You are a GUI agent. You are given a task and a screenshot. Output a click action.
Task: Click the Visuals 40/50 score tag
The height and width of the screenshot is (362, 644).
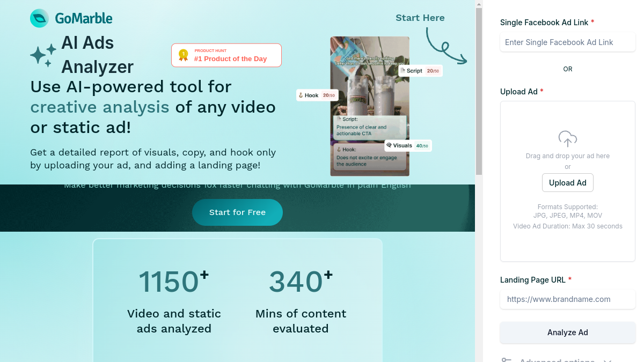[408, 145]
